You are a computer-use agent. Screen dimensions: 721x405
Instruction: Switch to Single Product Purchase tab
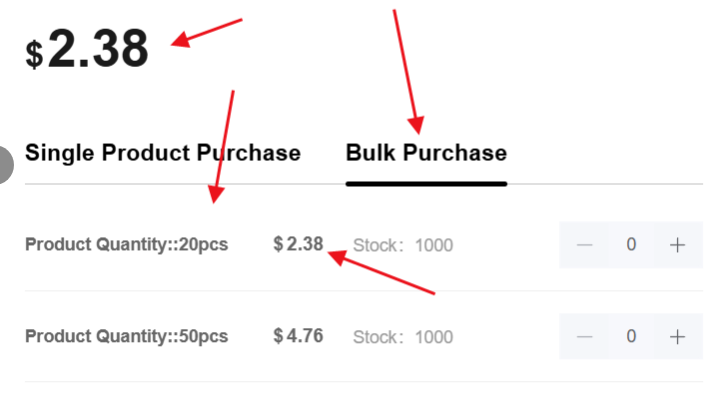click(162, 153)
